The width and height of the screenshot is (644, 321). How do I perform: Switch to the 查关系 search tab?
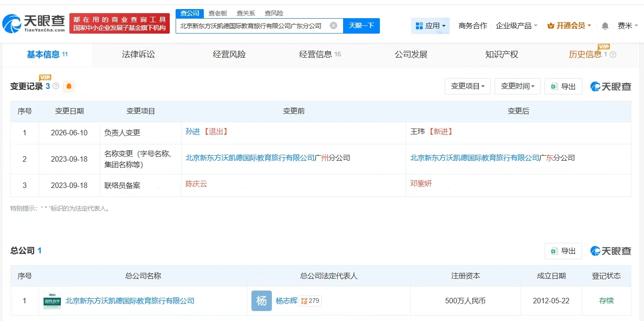(246, 13)
